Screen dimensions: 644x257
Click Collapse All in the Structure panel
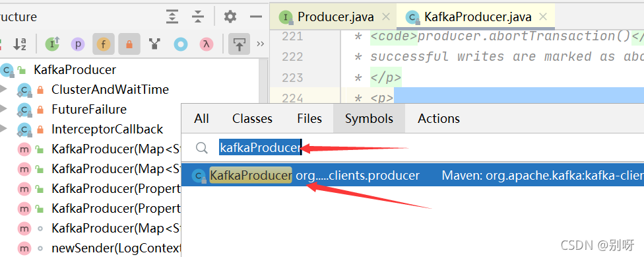(x=198, y=17)
